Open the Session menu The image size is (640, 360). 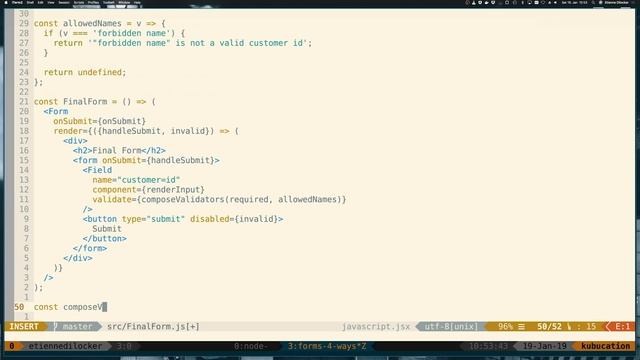[x=64, y=2]
